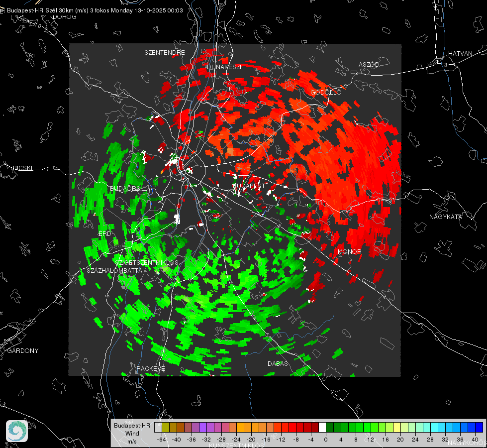Select the title text 'Budapest-HR Szél 30km (m/s) 3 fokos'
Screen dimensions: 487x448
[x=58, y=10]
